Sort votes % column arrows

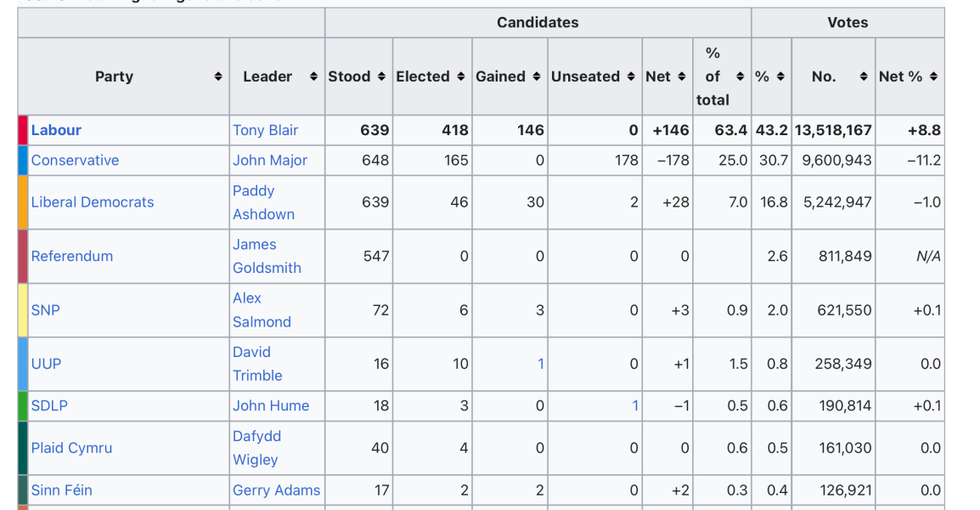click(x=780, y=76)
